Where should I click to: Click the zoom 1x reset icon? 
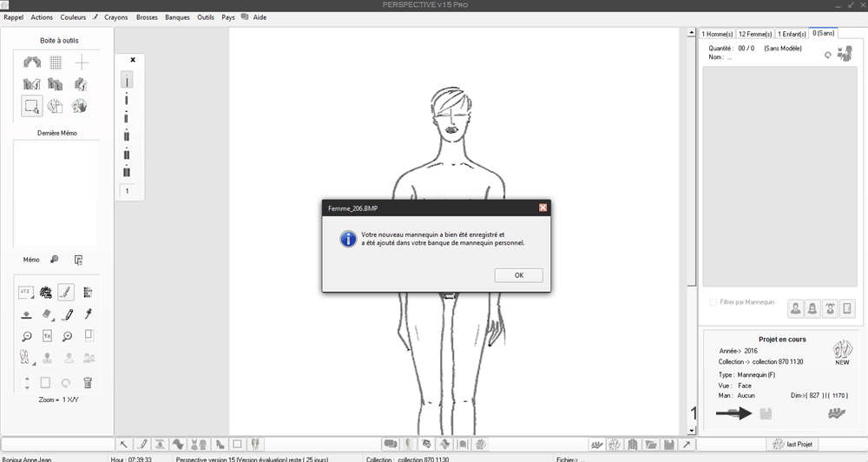[47, 336]
